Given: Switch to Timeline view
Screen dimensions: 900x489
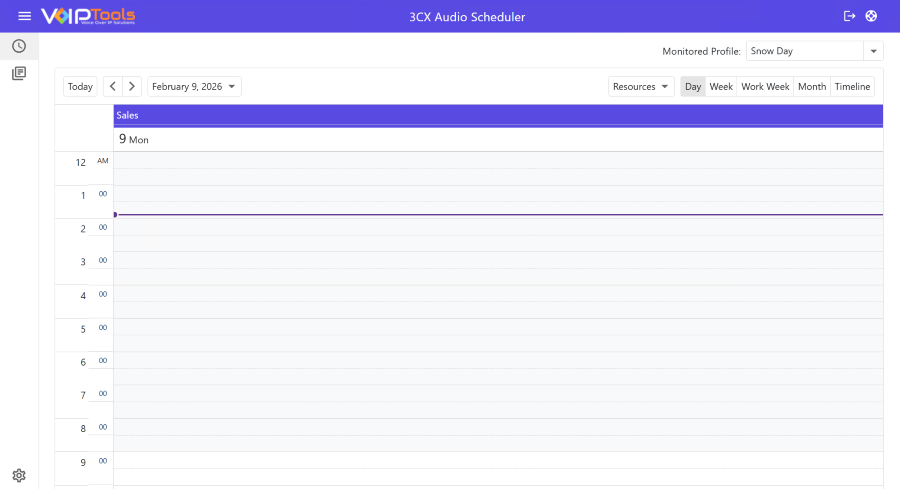Looking at the screenshot, I should tap(852, 87).
